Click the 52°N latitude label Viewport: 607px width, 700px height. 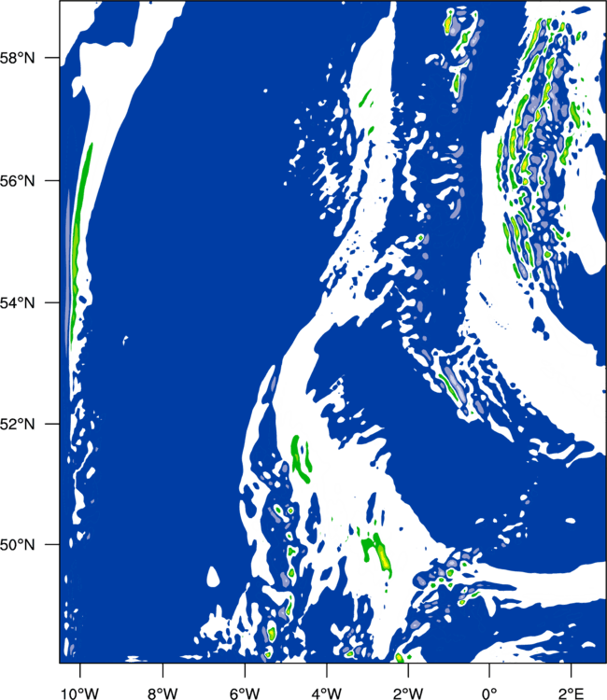coord(17,424)
